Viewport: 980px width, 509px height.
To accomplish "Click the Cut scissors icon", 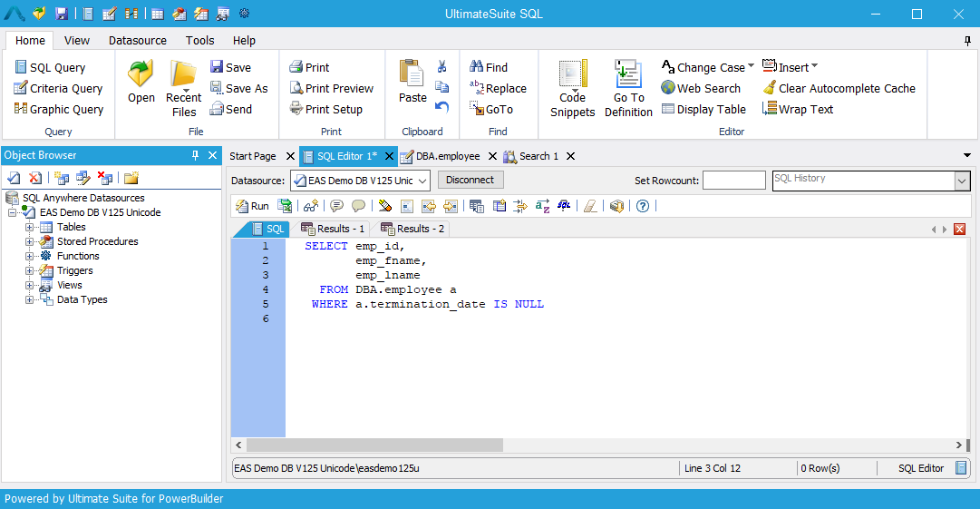I will click(x=442, y=66).
